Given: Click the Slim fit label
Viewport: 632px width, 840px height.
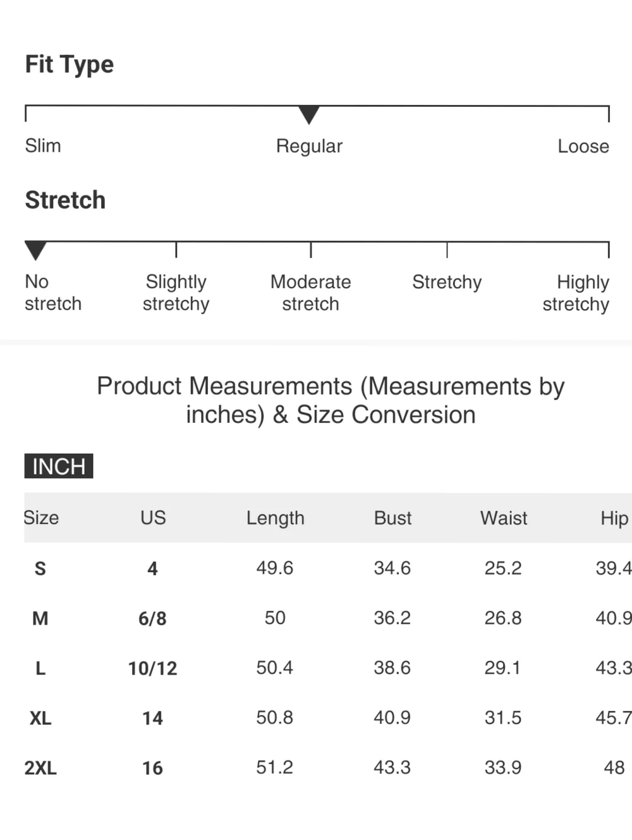Looking at the screenshot, I should [x=43, y=145].
